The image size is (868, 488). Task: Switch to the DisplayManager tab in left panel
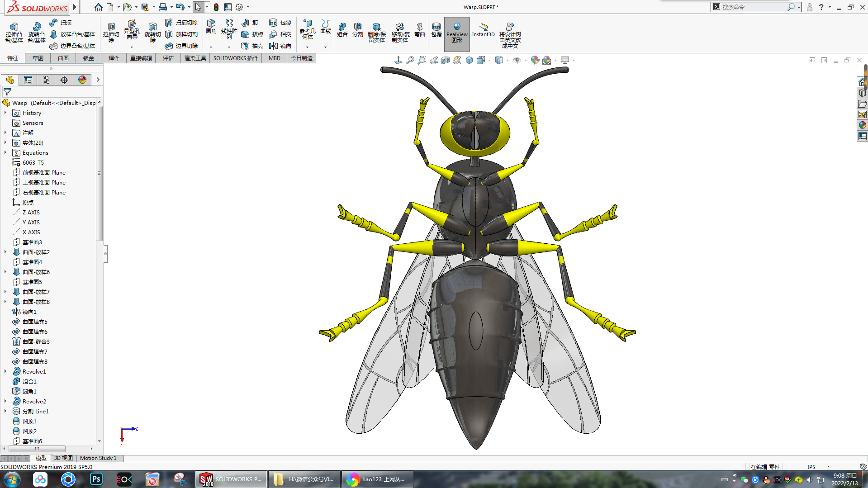click(x=82, y=80)
